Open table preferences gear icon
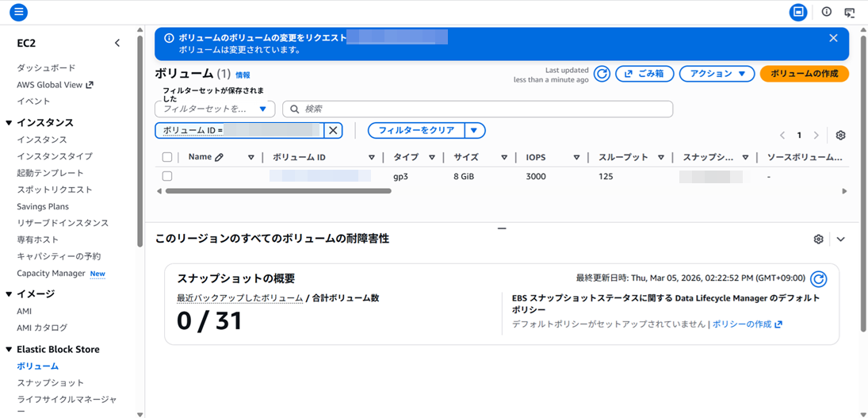The height and width of the screenshot is (418, 868). 840,136
